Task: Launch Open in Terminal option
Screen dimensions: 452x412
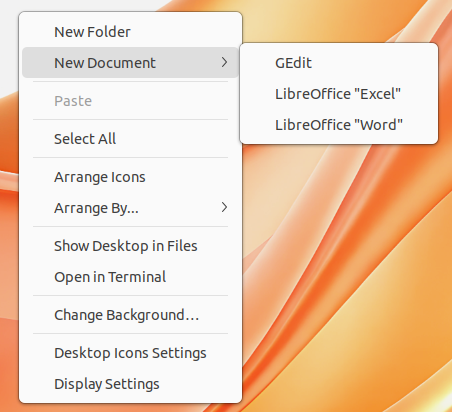Action: [130, 277]
